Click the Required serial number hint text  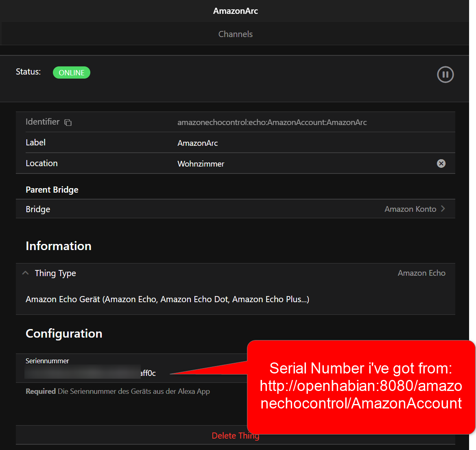118,391
